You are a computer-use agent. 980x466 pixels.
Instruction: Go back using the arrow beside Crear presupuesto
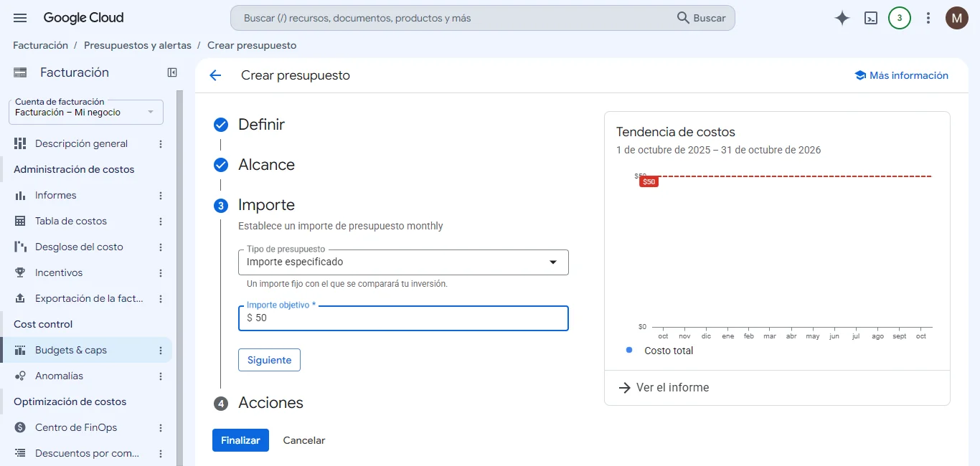coord(215,75)
